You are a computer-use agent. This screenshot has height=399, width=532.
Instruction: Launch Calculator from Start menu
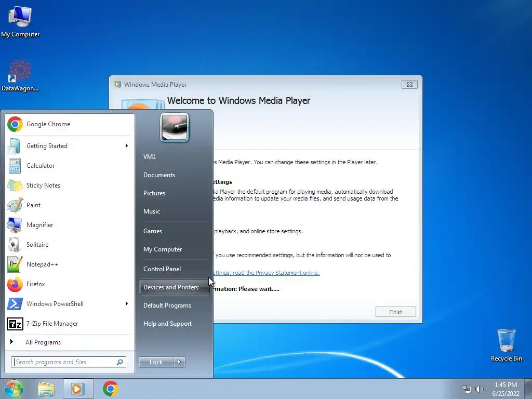point(70,166)
